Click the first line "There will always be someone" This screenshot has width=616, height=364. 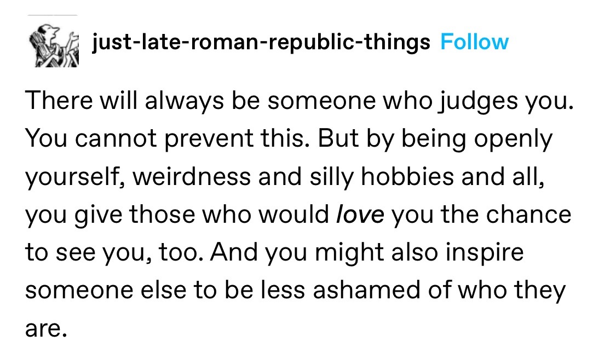(201, 100)
